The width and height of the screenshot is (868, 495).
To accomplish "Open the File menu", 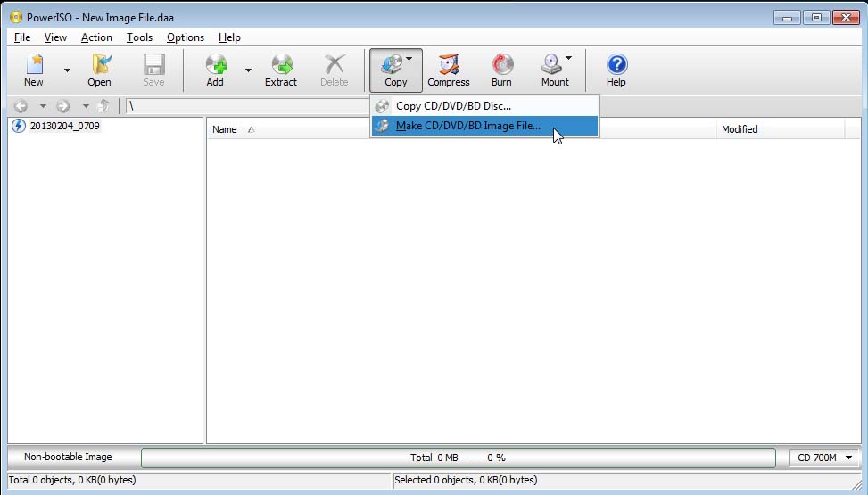I will point(22,37).
